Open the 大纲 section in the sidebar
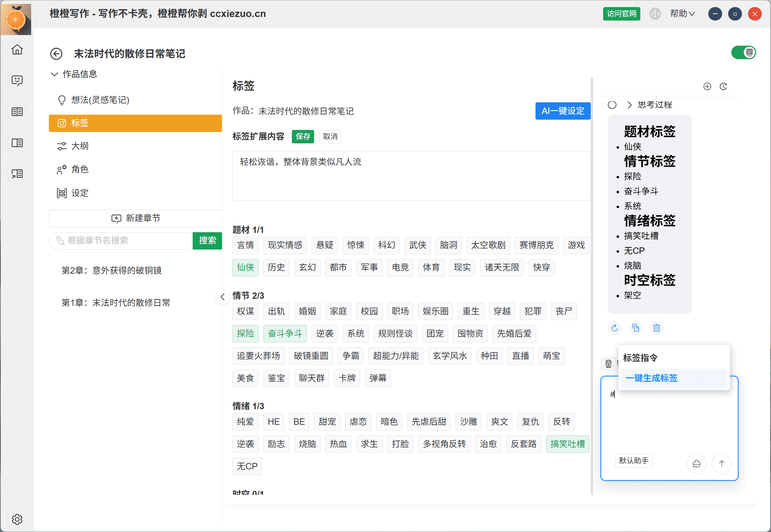This screenshot has height=532, width=771. (80, 146)
